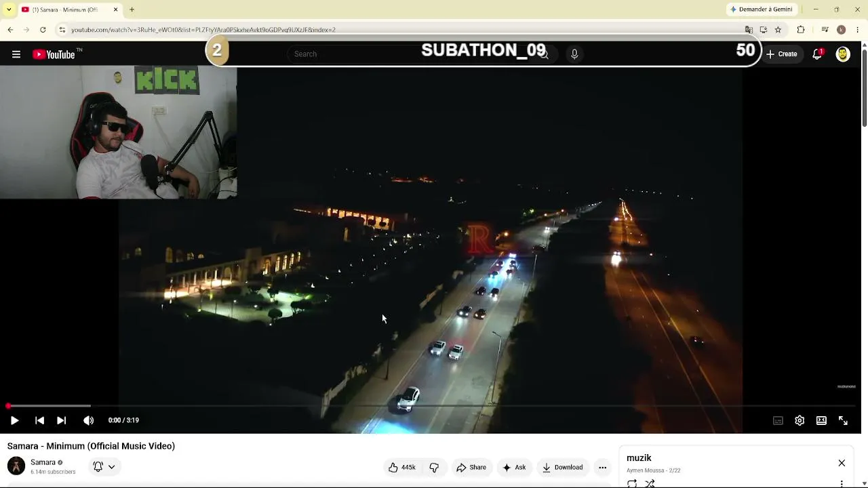View site information icon in address bar
Viewport: 868px width, 488px height.
pos(62,30)
